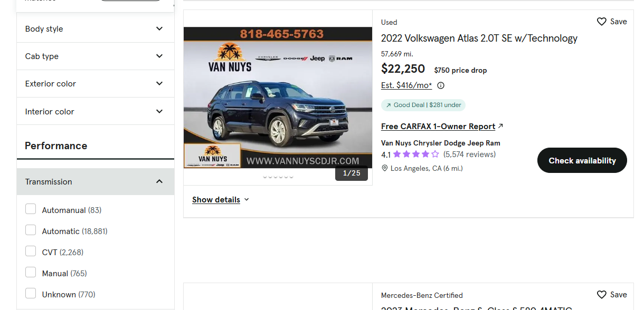This screenshot has height=310, width=644.
Task: Click the Los Angeles location pin icon
Action: (385, 168)
